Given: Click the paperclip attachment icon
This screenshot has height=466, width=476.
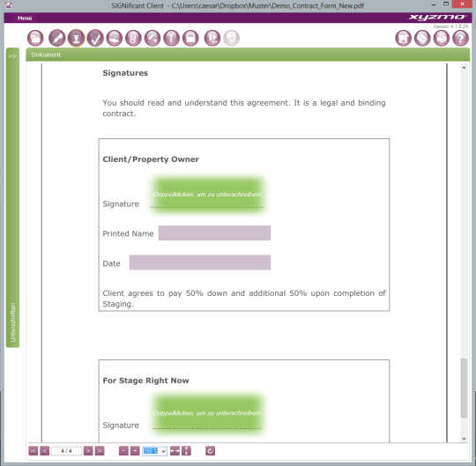Looking at the screenshot, I should [133, 38].
